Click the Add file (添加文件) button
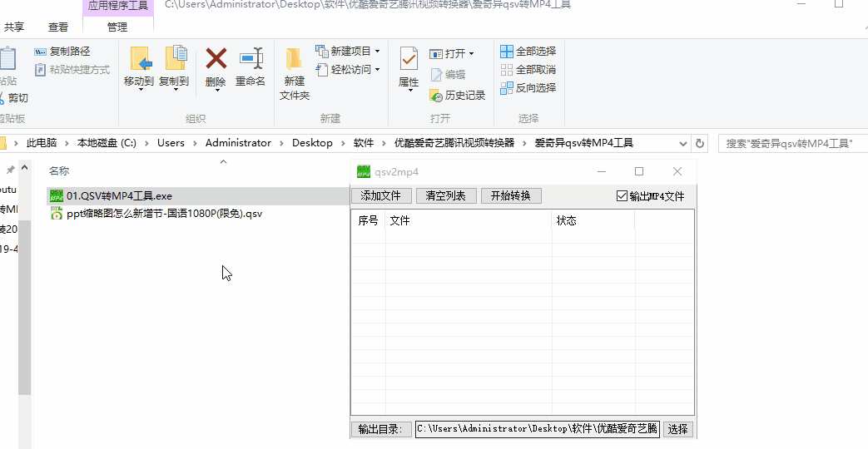 click(381, 195)
